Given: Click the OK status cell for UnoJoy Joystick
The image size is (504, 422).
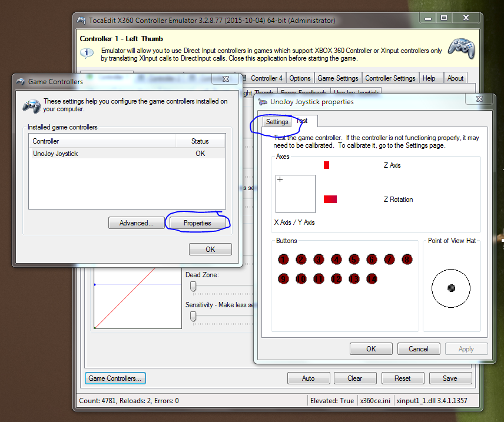Looking at the screenshot, I should tap(200, 153).
